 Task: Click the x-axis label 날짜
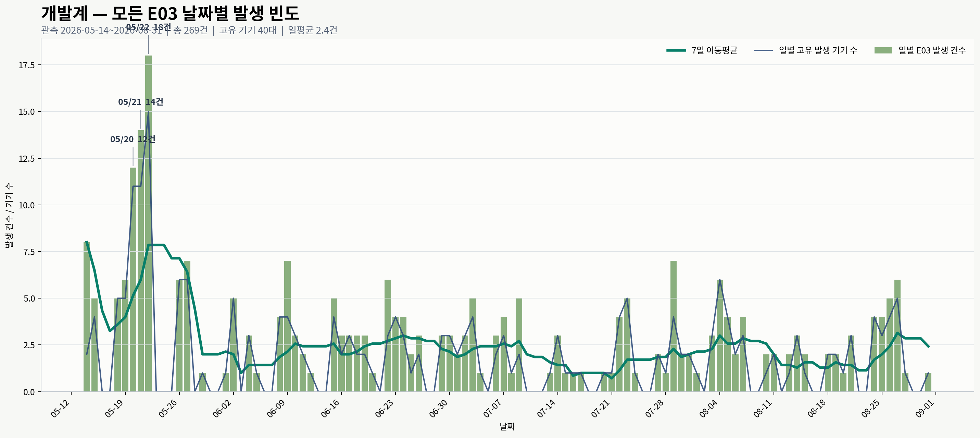(x=507, y=427)
